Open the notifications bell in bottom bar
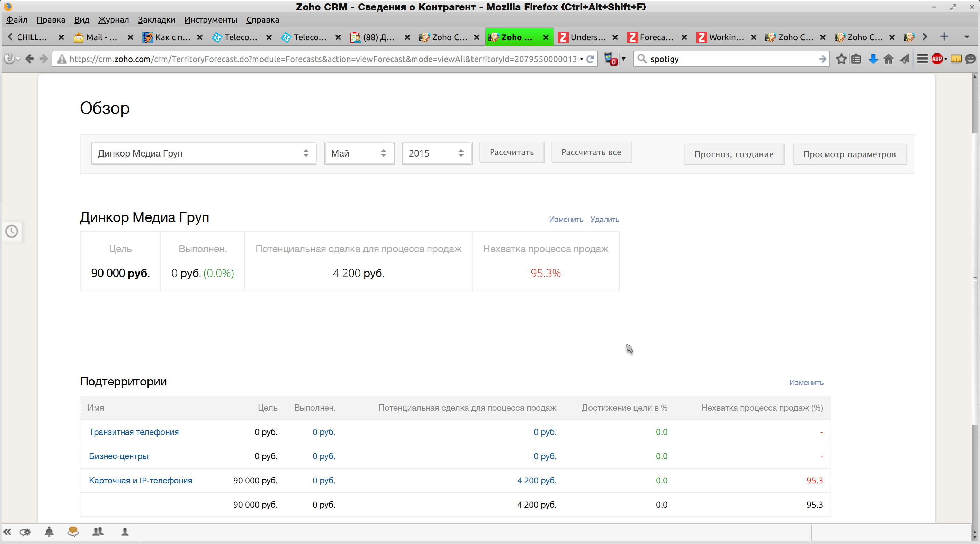Screen dimensions: 980x544 tap(49, 532)
